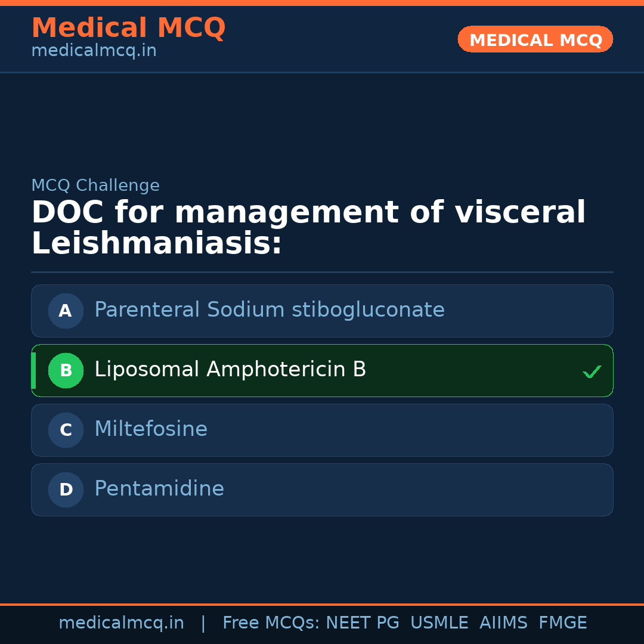Select answer option D Pentamidine

coord(322,490)
